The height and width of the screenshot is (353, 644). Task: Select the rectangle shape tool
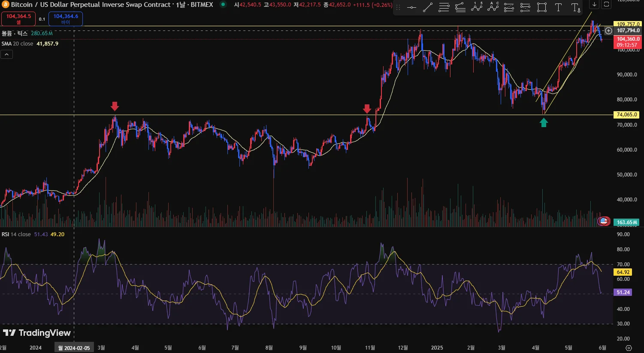(x=542, y=7)
